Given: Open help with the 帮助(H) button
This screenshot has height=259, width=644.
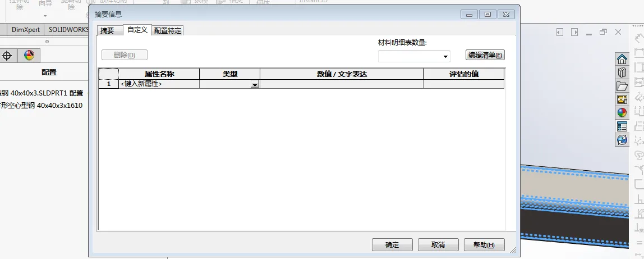Looking at the screenshot, I should [x=484, y=244].
